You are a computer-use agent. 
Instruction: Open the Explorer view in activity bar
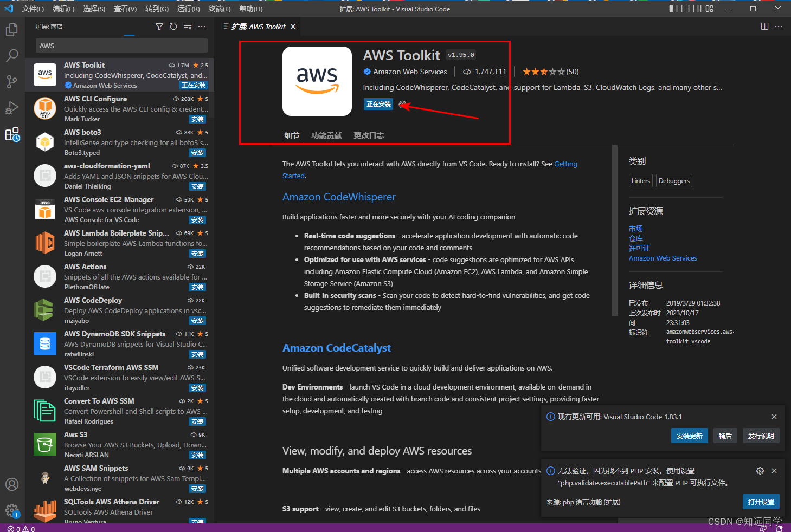pyautogui.click(x=12, y=30)
